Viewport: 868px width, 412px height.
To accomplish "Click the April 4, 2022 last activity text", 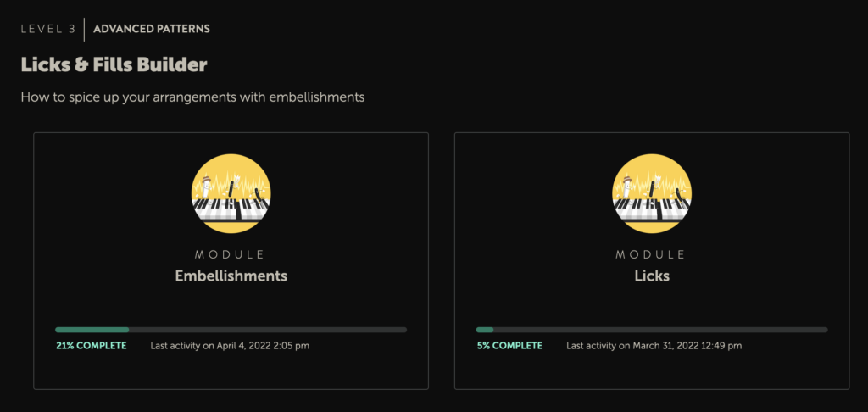I will click(x=230, y=346).
